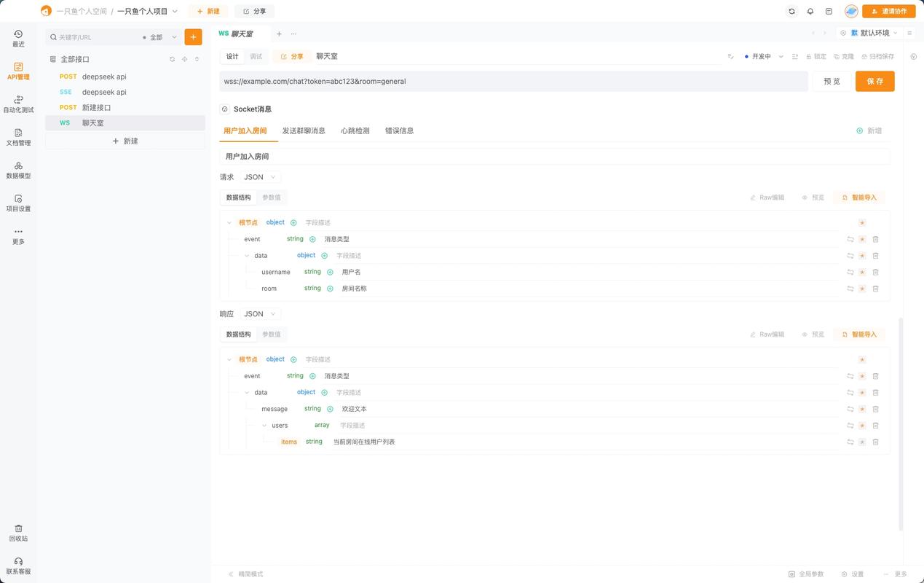Switch request panel to 参数值 tab
The height and width of the screenshot is (583, 924).
point(272,197)
